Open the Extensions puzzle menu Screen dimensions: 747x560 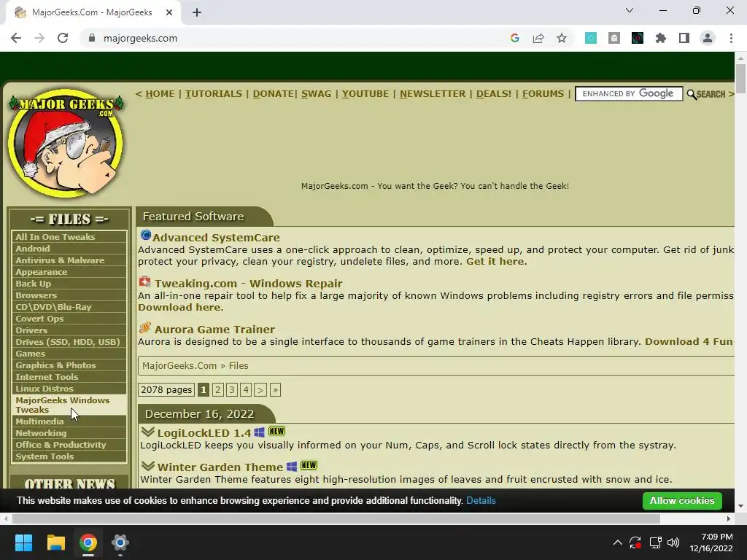pos(661,38)
